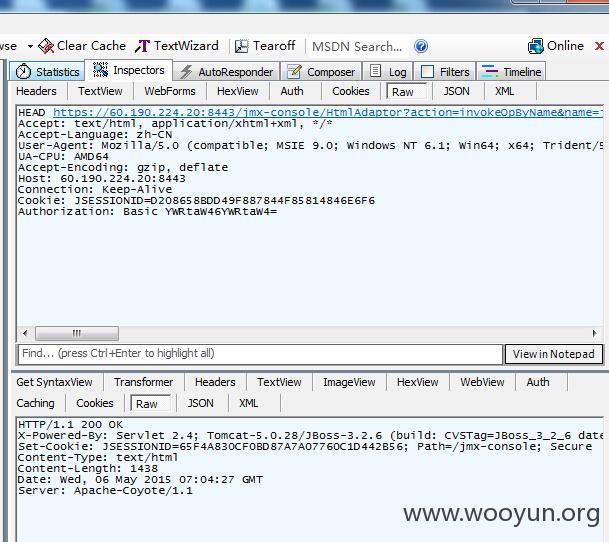Click the Find text field
Viewport: 609px width, 542px height.
(260, 354)
